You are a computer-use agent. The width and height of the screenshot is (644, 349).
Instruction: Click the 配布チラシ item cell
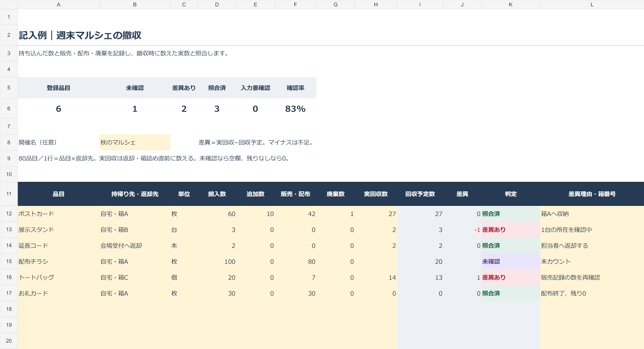(59, 262)
